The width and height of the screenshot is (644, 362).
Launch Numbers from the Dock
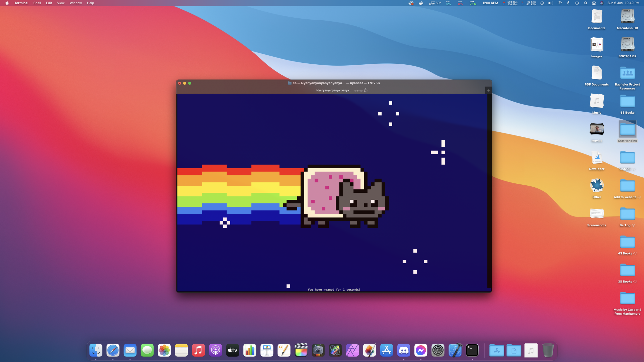click(250, 350)
